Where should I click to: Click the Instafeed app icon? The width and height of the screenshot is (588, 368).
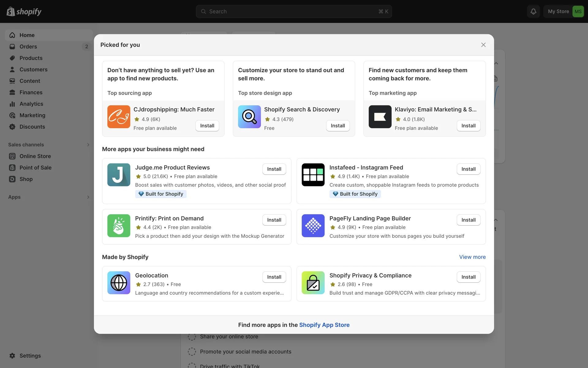point(313,175)
